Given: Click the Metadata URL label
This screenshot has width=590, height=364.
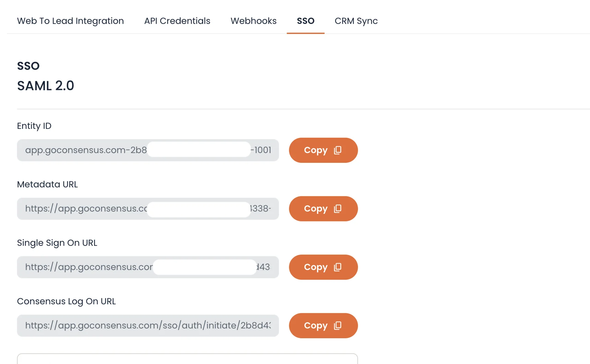Looking at the screenshot, I should (47, 184).
